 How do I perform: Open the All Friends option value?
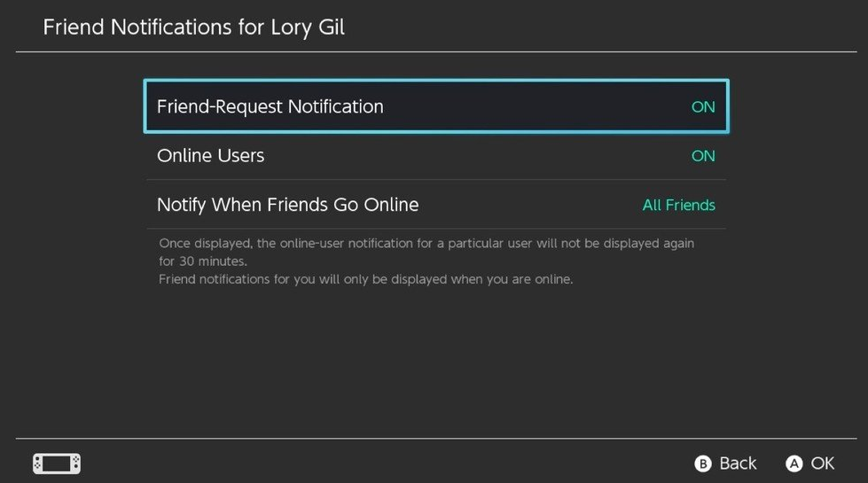click(x=678, y=206)
